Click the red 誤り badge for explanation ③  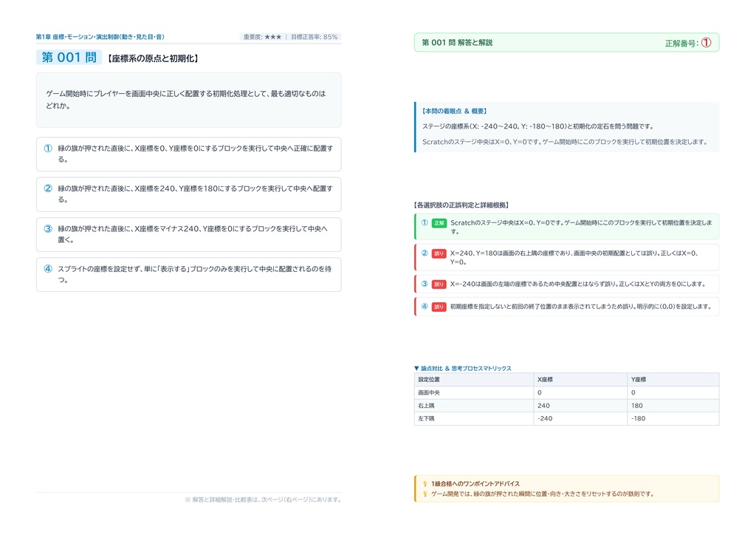tap(439, 284)
